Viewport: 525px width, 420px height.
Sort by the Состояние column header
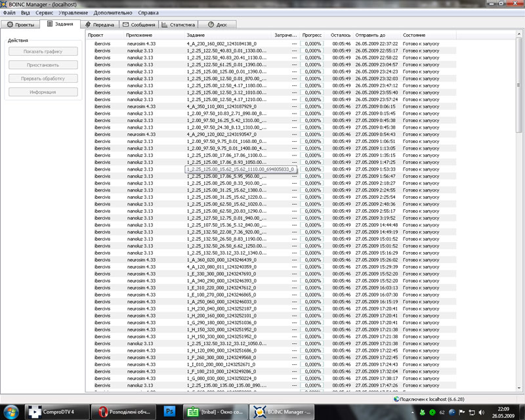pos(429,35)
